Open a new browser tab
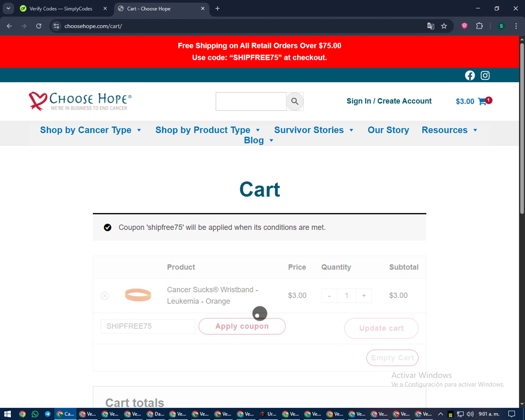 click(x=217, y=8)
